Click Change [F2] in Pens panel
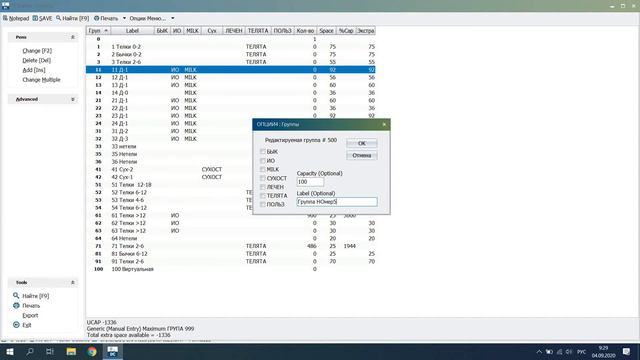The height and width of the screenshot is (360, 640). pos(37,51)
